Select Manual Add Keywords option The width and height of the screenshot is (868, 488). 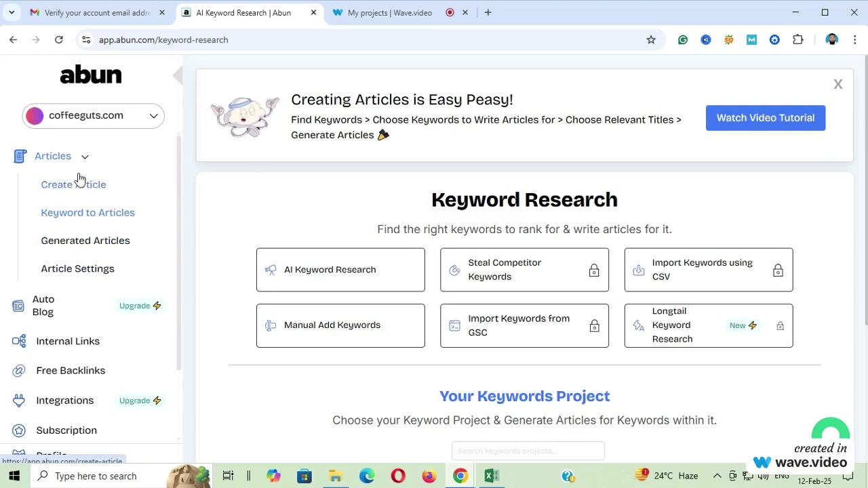pos(340,325)
